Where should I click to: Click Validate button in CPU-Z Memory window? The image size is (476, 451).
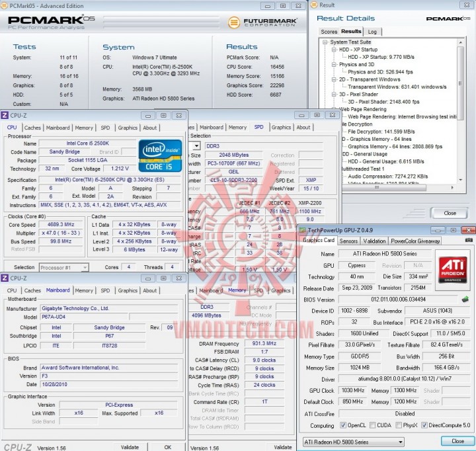283,447
